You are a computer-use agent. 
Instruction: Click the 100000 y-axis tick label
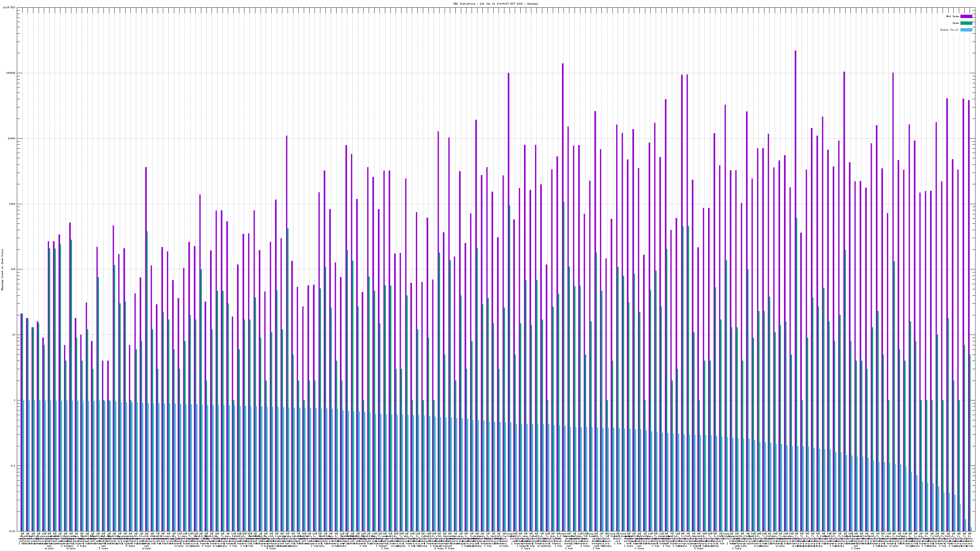11,73
